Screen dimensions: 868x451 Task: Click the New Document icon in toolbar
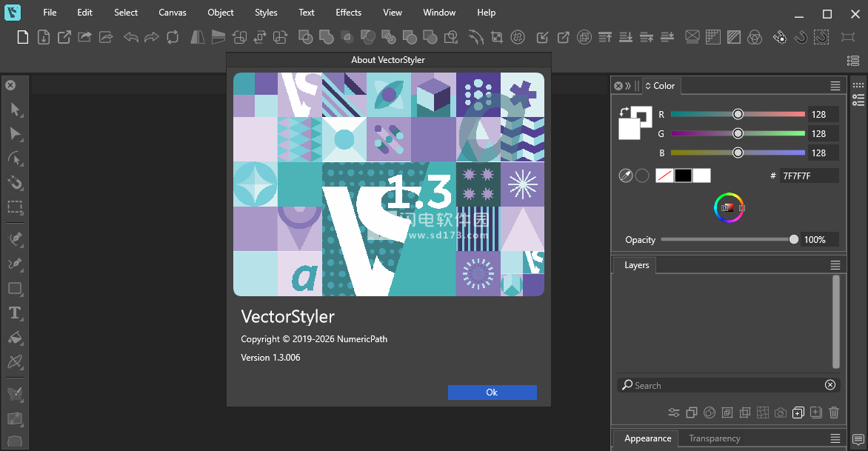23,37
